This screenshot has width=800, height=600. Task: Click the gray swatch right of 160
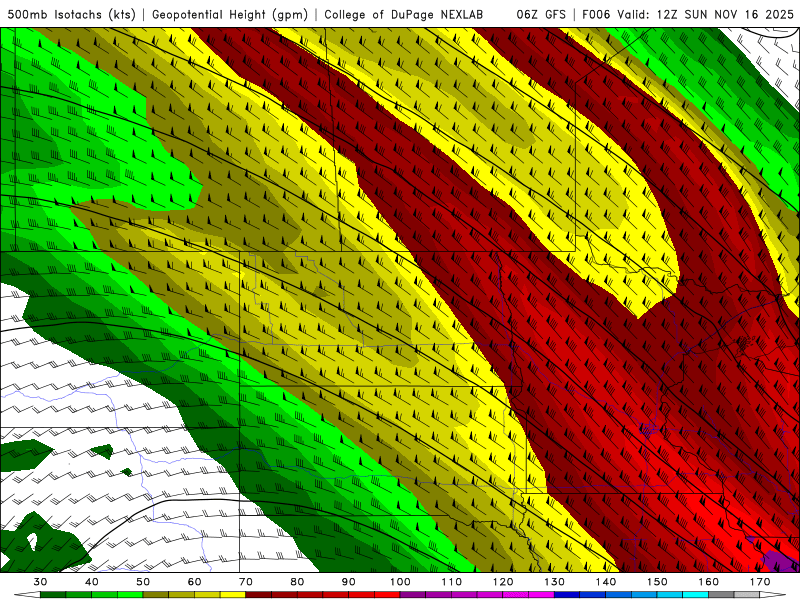click(721, 595)
